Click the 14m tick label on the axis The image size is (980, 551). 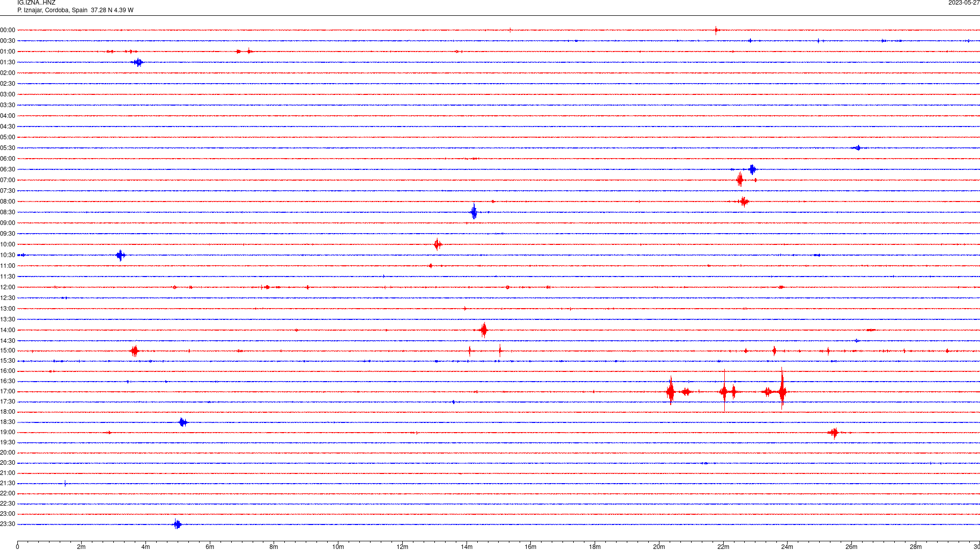[467, 547]
